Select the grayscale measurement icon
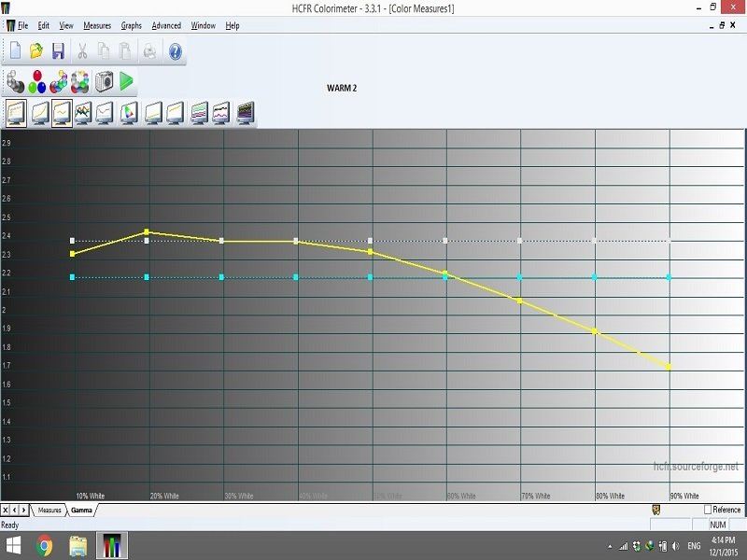Image resolution: width=747 pixels, height=560 pixels. tap(15, 82)
